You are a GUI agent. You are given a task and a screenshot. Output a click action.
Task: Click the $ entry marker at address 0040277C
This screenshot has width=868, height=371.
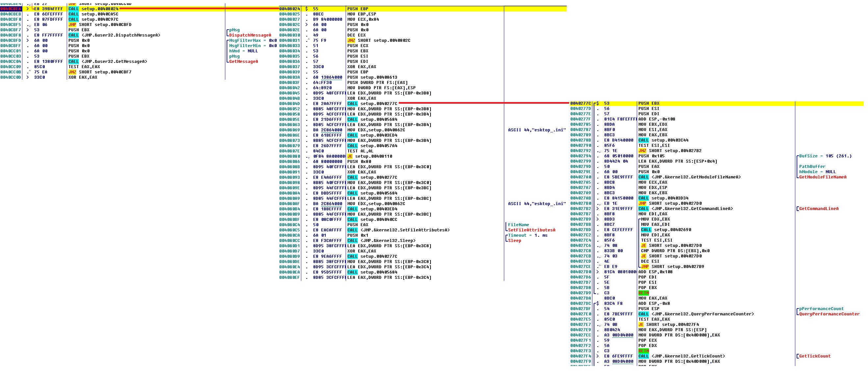coord(597,104)
